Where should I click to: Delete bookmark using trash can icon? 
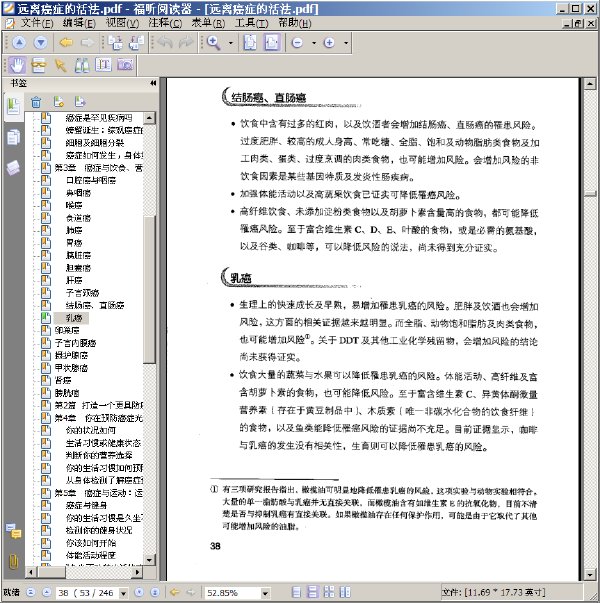click(36, 102)
